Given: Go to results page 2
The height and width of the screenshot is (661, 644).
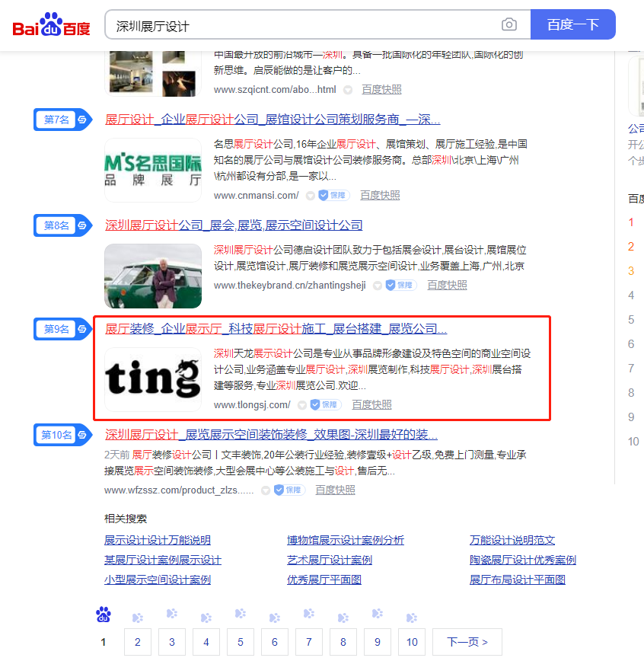Looking at the screenshot, I should click(138, 642).
